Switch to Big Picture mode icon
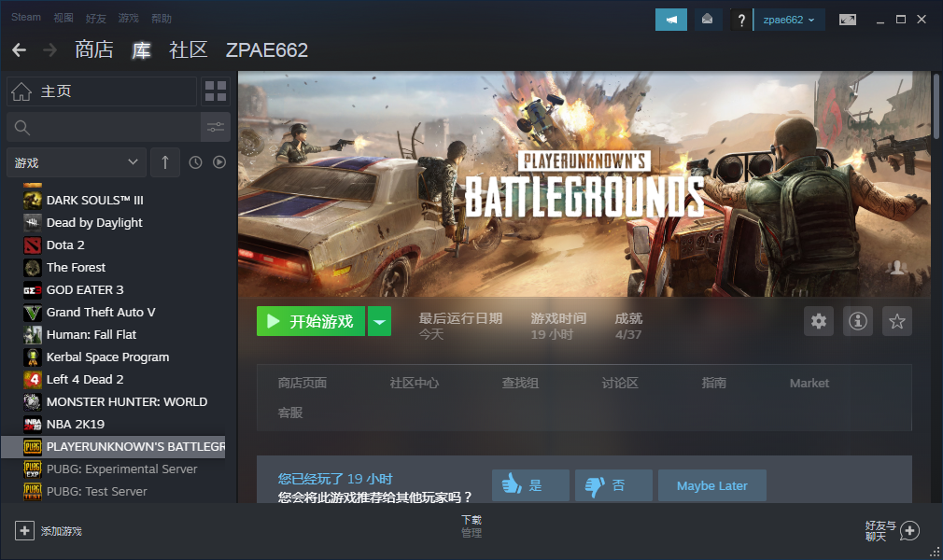 848,20
